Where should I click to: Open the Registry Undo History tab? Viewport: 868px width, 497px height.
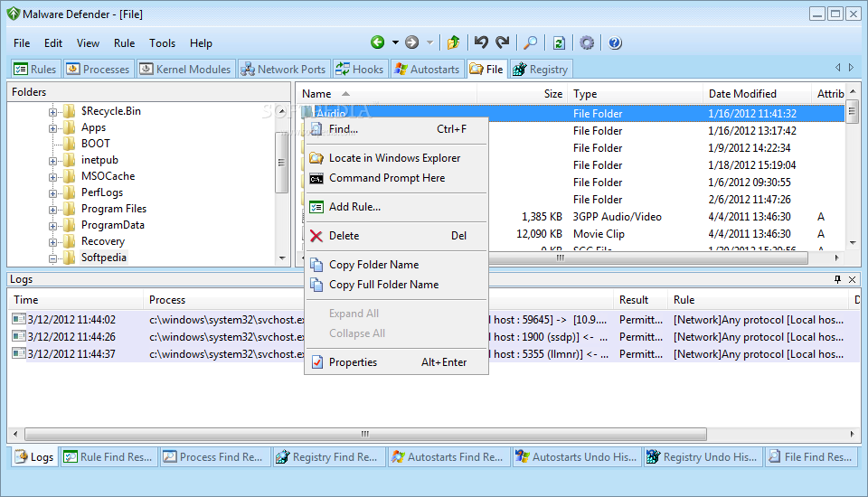click(x=703, y=456)
